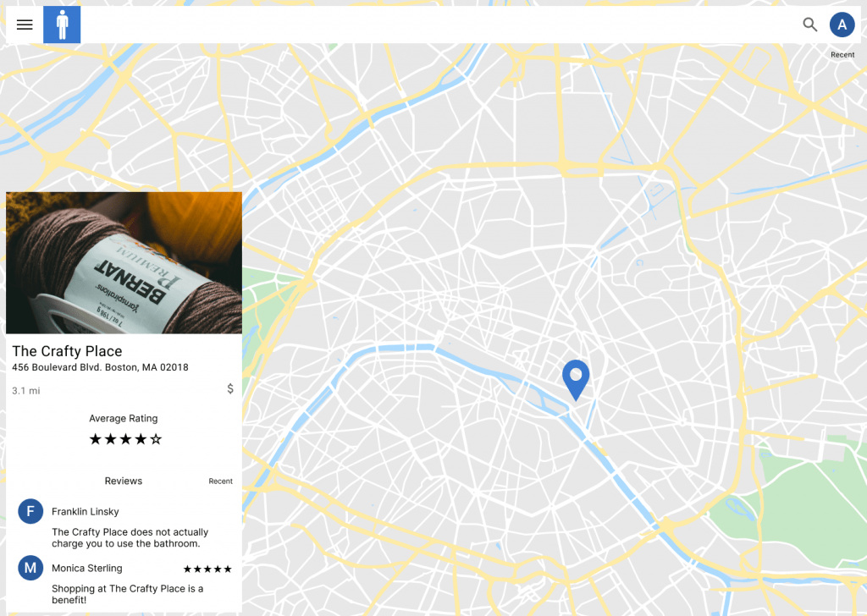
Task: Open the hamburger menu
Action: [x=25, y=25]
